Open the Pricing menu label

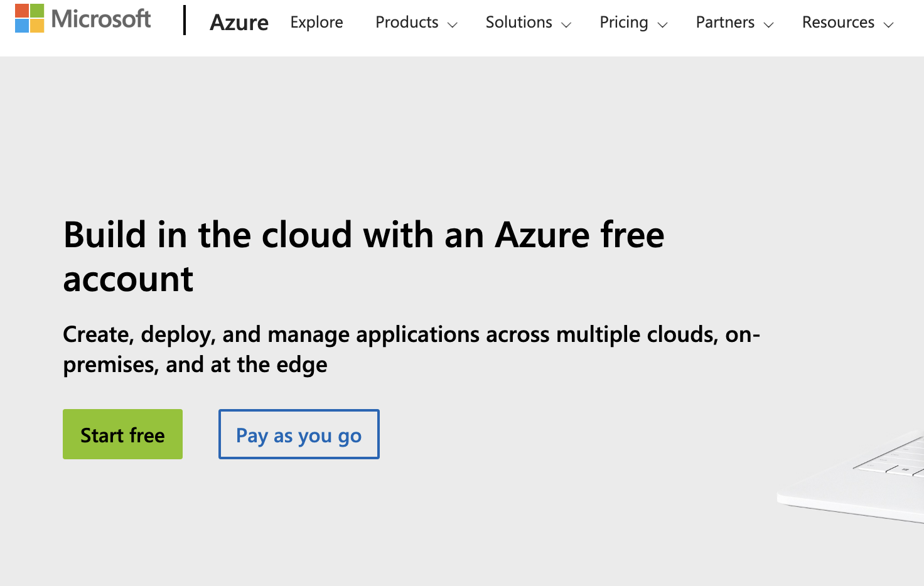click(x=624, y=23)
